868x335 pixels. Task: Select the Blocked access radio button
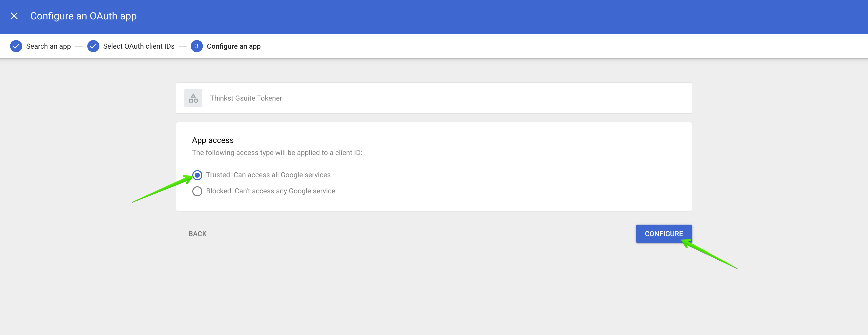point(197,191)
